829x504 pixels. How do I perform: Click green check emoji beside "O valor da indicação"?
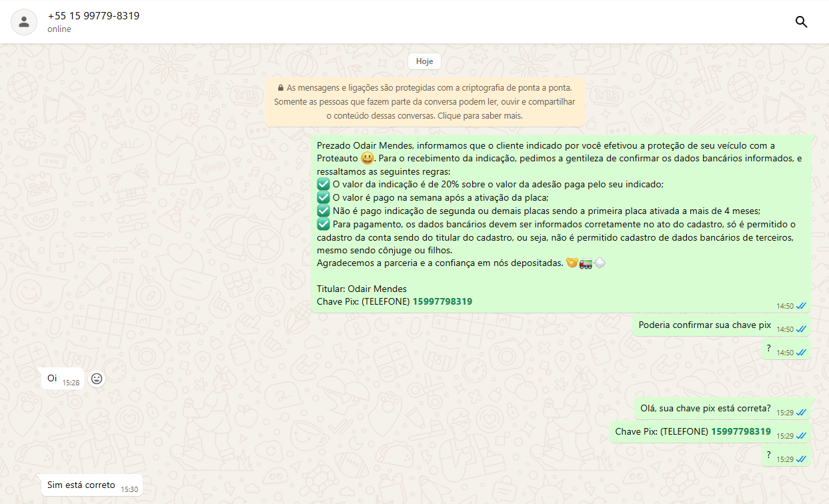tap(323, 185)
